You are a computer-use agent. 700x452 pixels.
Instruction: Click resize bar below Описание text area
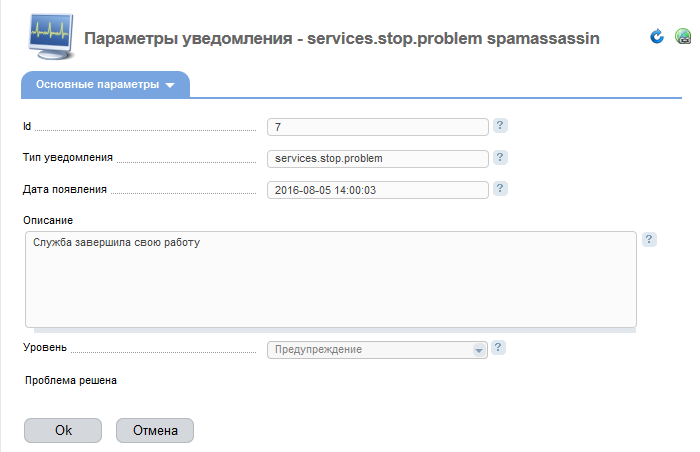[335, 331]
